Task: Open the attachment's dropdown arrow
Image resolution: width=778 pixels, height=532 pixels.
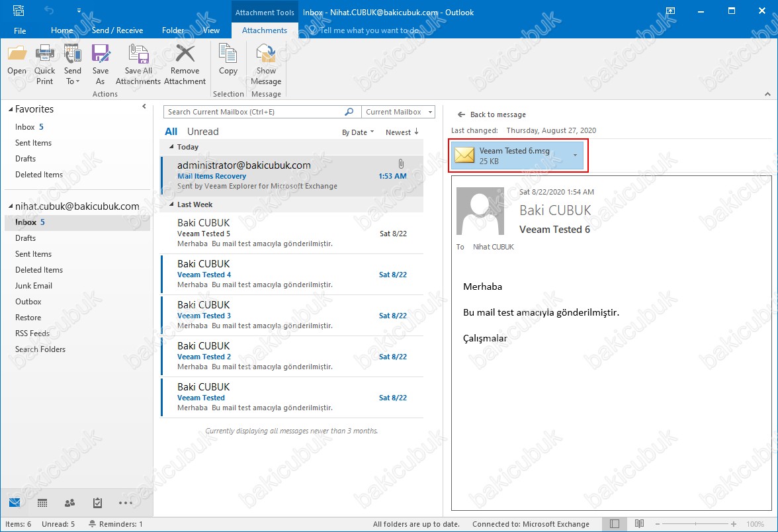Action: 576,155
